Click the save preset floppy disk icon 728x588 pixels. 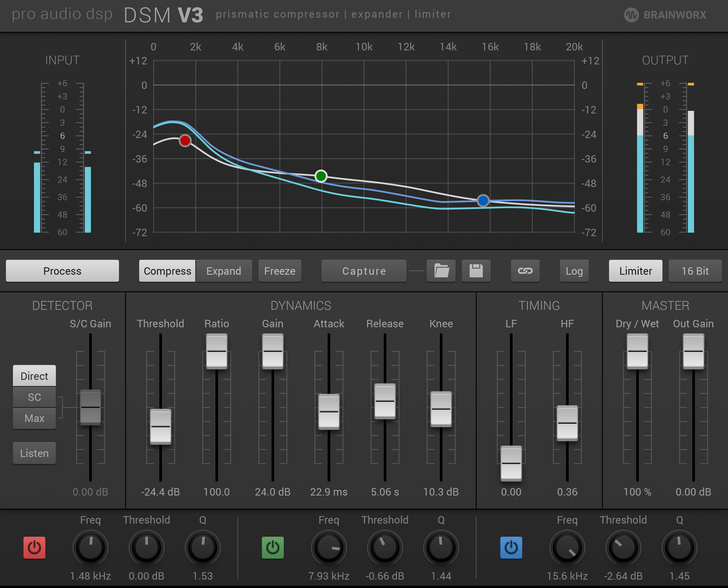[476, 271]
